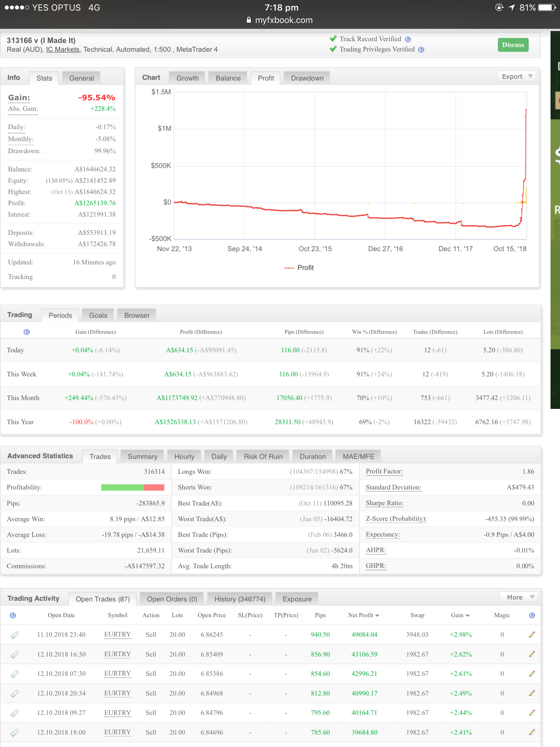The height and width of the screenshot is (747, 560).
Task: Click the Expectancy label
Action: tap(382, 534)
